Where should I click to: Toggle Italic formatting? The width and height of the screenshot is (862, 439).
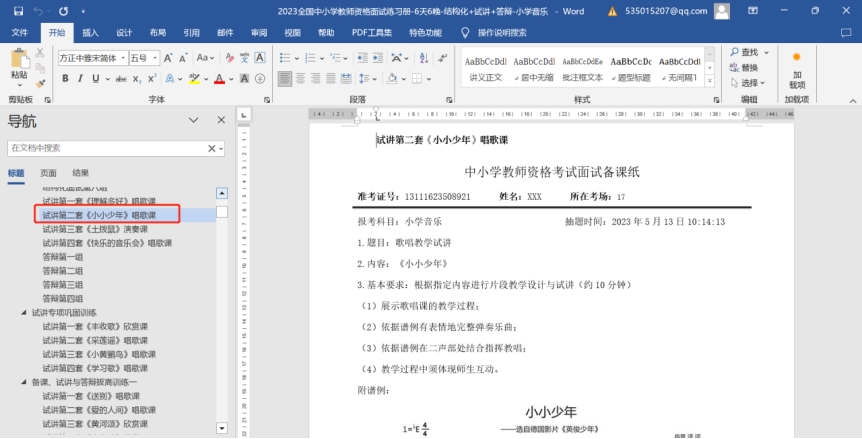click(x=79, y=78)
